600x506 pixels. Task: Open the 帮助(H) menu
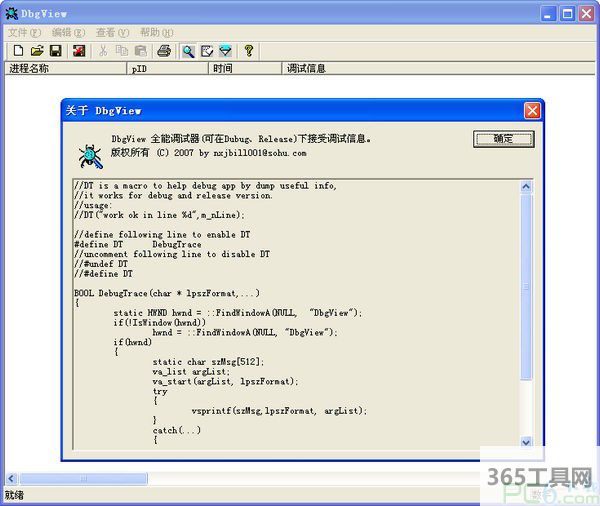tap(156, 33)
